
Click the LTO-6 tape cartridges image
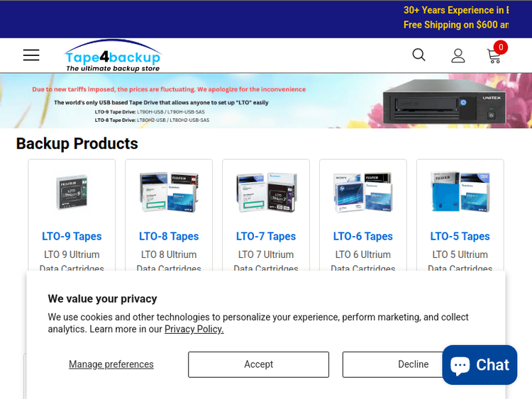point(362,192)
